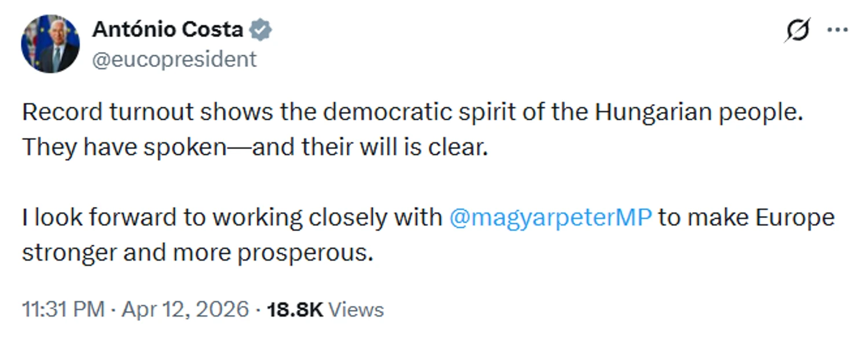
Task: Click the verified badge next to António Costa
Action: pos(260,30)
